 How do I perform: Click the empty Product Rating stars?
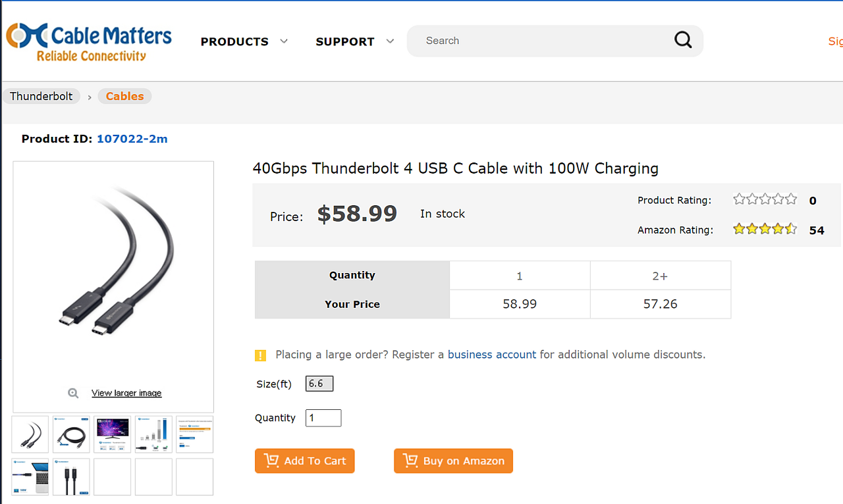[x=765, y=199]
